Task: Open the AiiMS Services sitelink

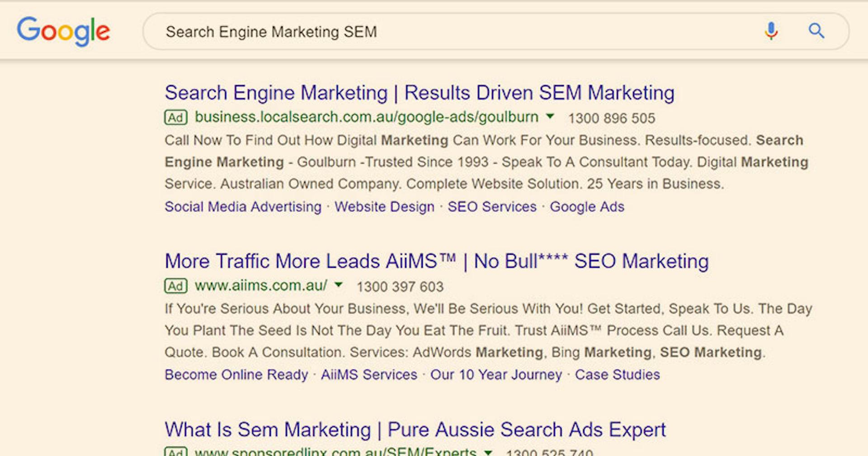Action: tap(369, 375)
